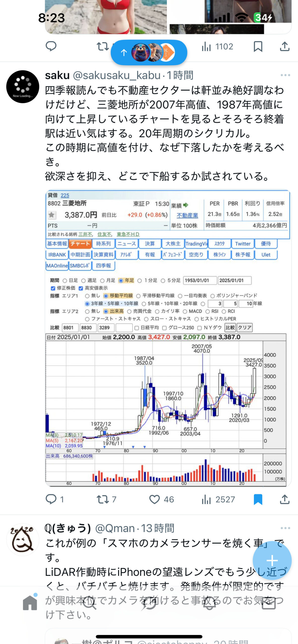Open the Search tab in bottom navigation

pyautogui.click(x=89, y=603)
